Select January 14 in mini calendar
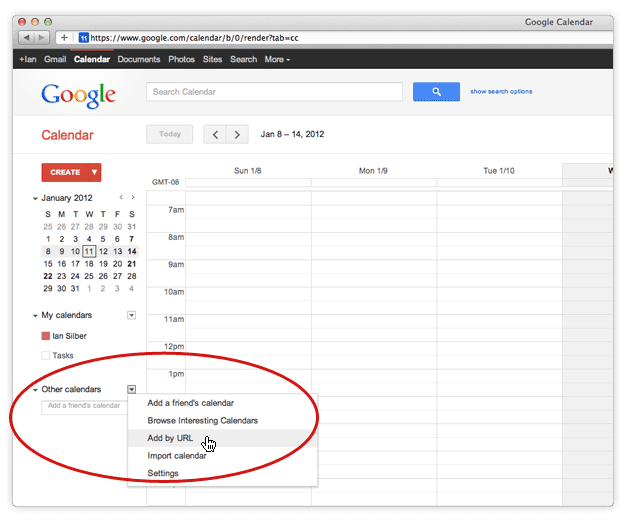 [132, 252]
